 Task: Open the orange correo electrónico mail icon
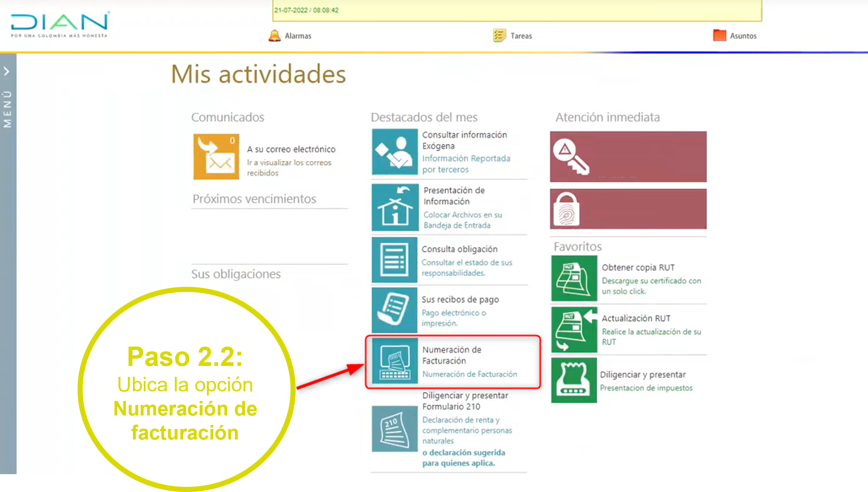point(216,157)
